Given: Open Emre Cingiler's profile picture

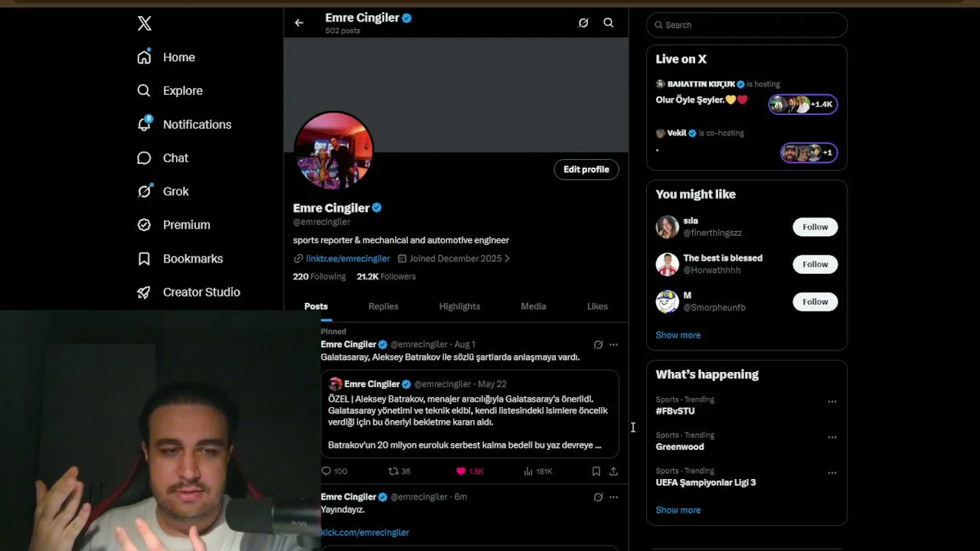Looking at the screenshot, I should click(334, 151).
